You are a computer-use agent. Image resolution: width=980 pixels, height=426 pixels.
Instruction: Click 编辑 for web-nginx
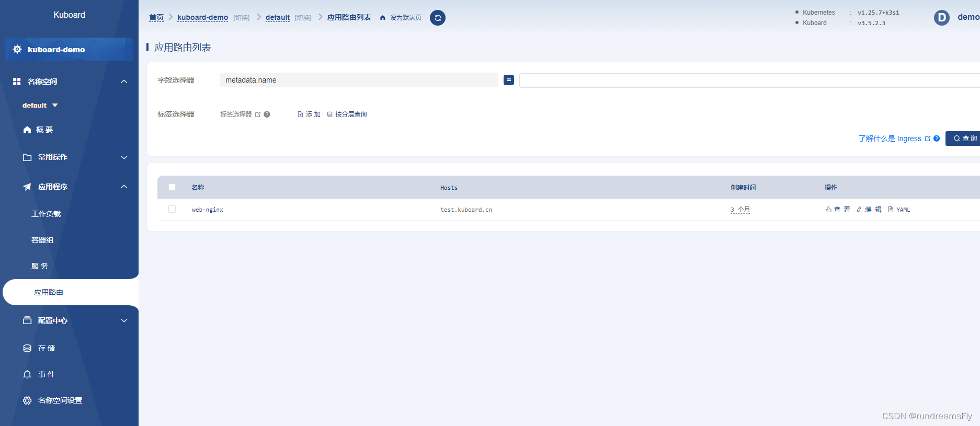point(869,210)
